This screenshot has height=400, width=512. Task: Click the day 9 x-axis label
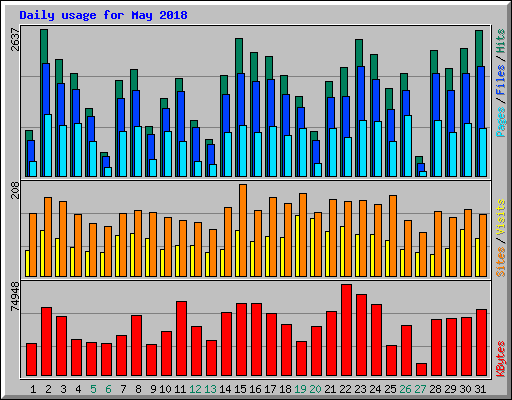[x=153, y=389]
